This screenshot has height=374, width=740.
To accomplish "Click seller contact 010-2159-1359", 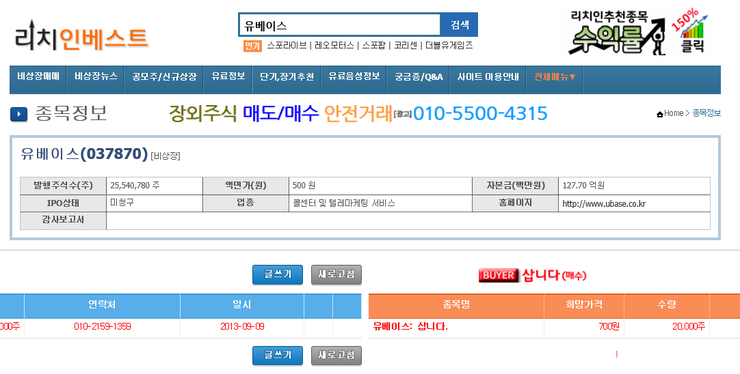I will pyautogui.click(x=102, y=327).
